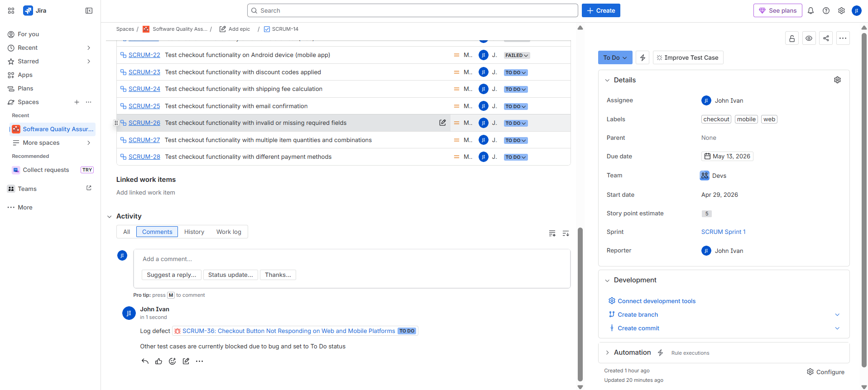Click See plans button

point(777,10)
